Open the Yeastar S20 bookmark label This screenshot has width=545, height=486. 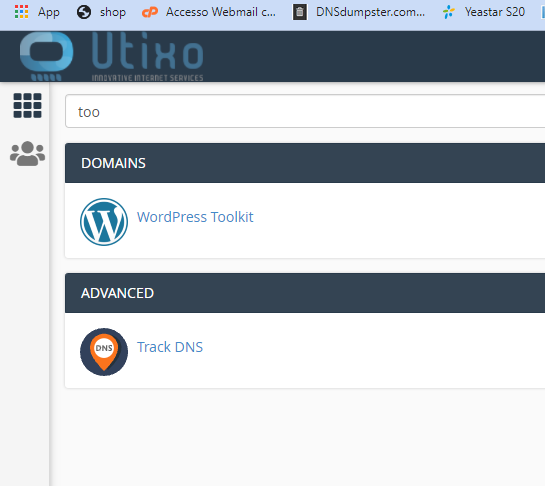click(x=495, y=12)
